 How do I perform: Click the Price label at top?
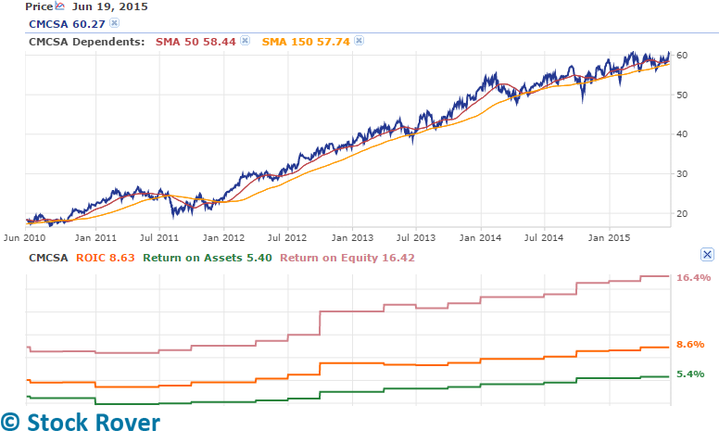pyautogui.click(x=39, y=7)
